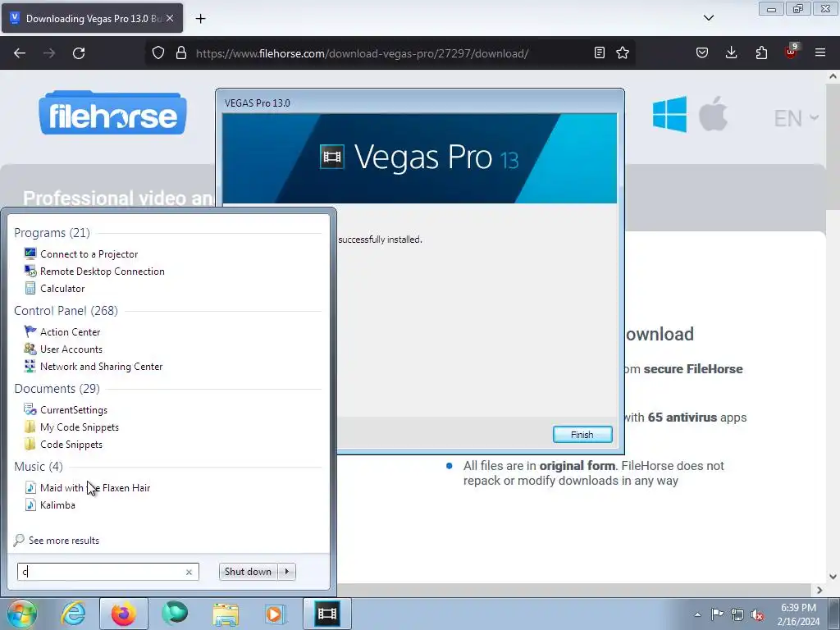Click the FileHorse logo
The image size is (840, 630).
[112, 113]
